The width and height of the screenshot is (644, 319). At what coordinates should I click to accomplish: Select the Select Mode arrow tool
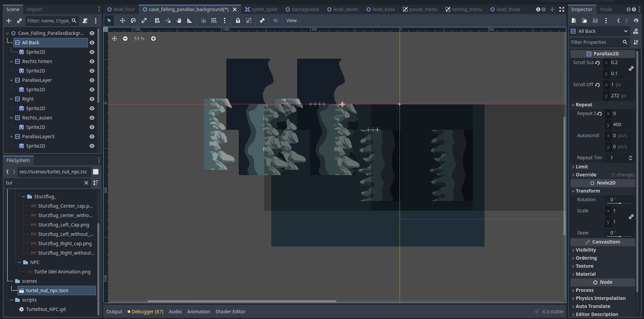point(109,20)
